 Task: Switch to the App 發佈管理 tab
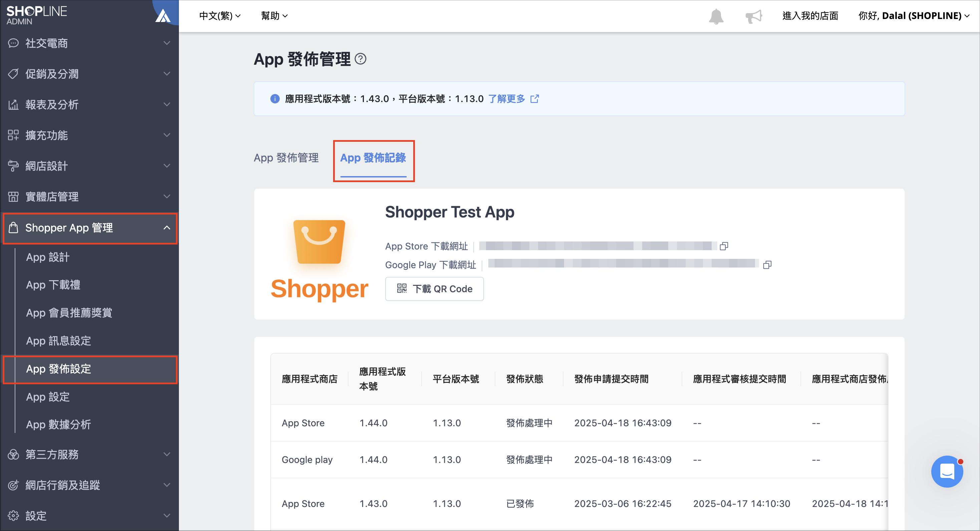click(x=286, y=157)
